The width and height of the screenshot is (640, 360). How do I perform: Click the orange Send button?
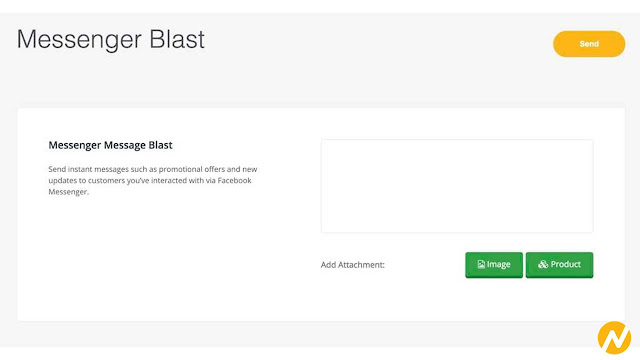[x=589, y=44]
